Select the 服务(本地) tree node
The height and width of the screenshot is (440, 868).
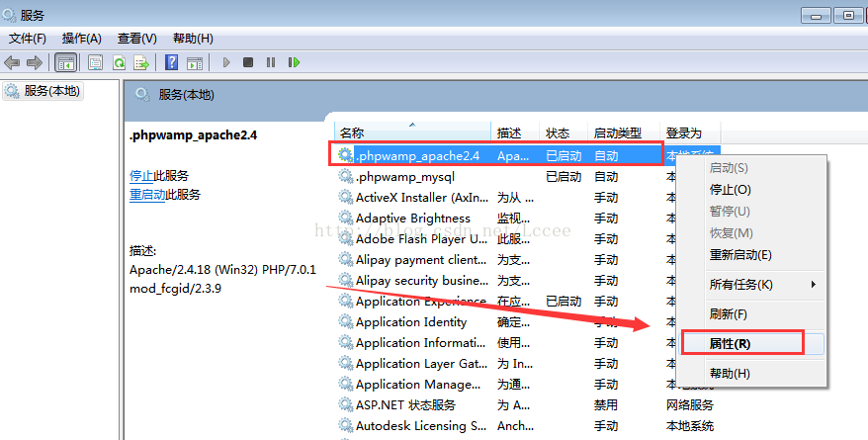(51, 91)
